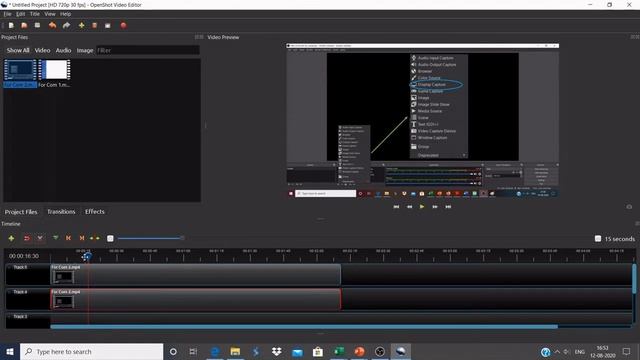Open Track 5 menu arrow

pyautogui.click(x=9, y=267)
